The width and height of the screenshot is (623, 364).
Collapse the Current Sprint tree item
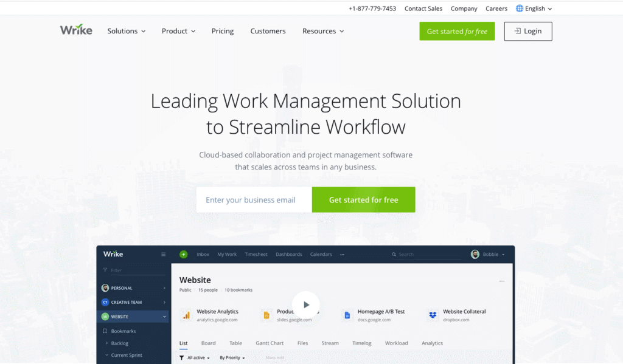106,355
